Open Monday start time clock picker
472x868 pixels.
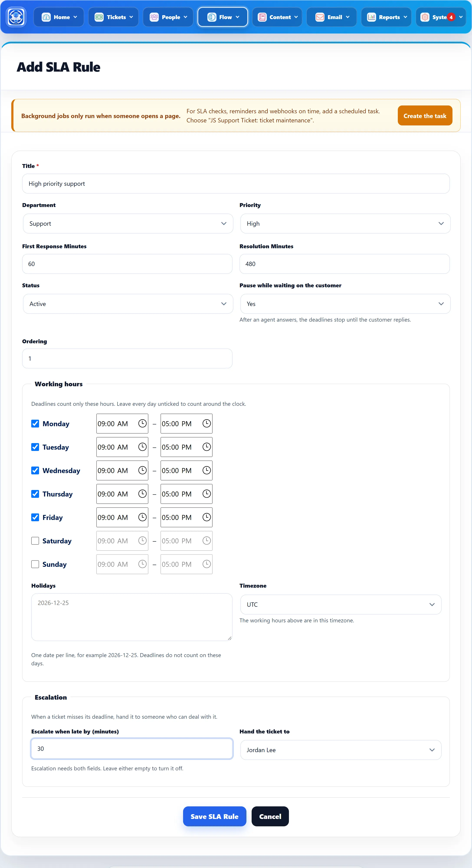click(143, 423)
